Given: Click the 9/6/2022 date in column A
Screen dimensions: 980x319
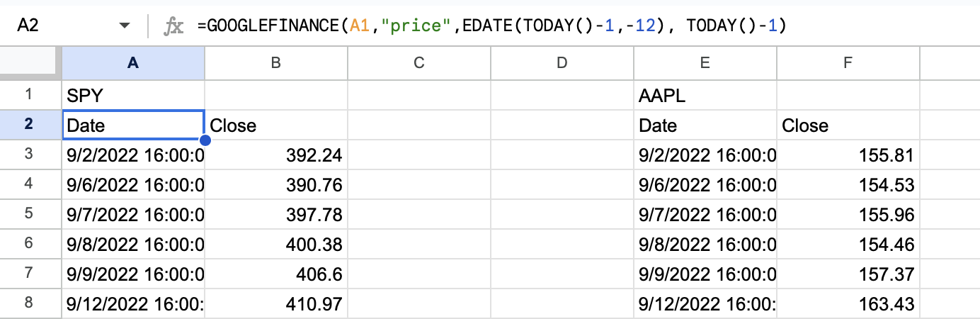Looking at the screenshot, I should (133, 184).
